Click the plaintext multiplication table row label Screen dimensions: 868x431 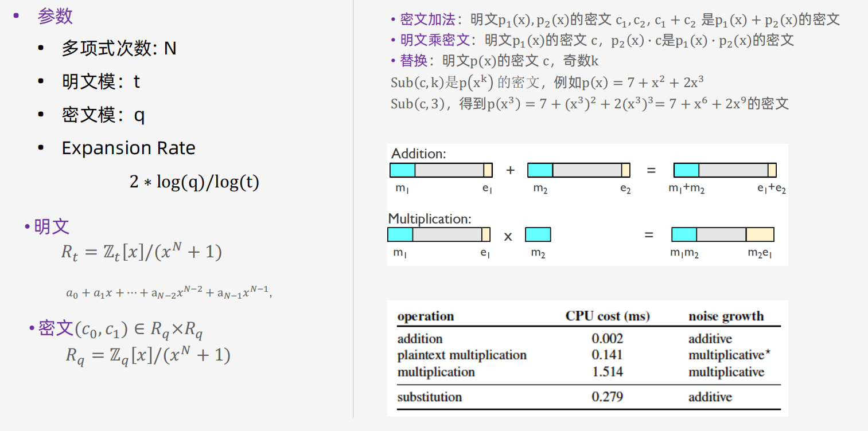pos(461,355)
